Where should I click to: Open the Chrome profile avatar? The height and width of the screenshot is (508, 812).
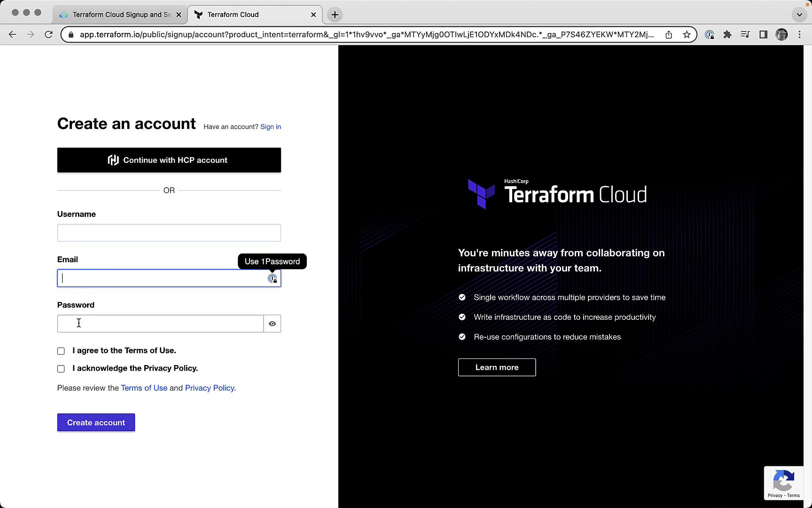click(x=781, y=34)
